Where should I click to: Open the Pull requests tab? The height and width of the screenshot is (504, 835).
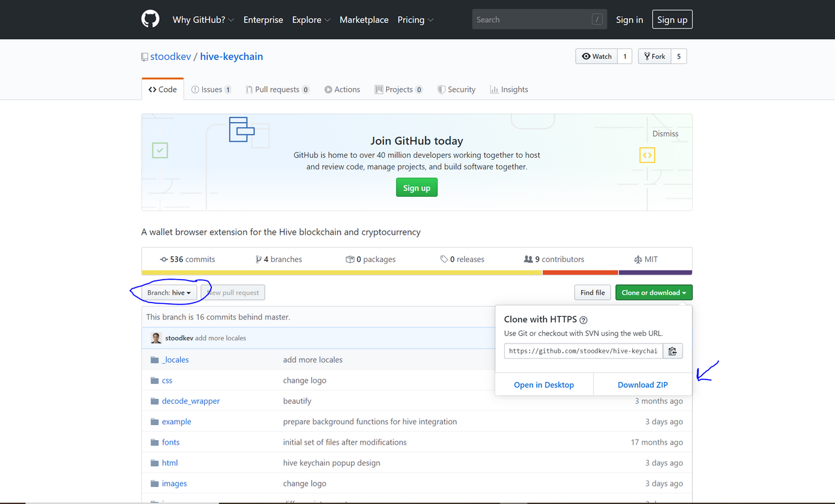click(x=277, y=89)
